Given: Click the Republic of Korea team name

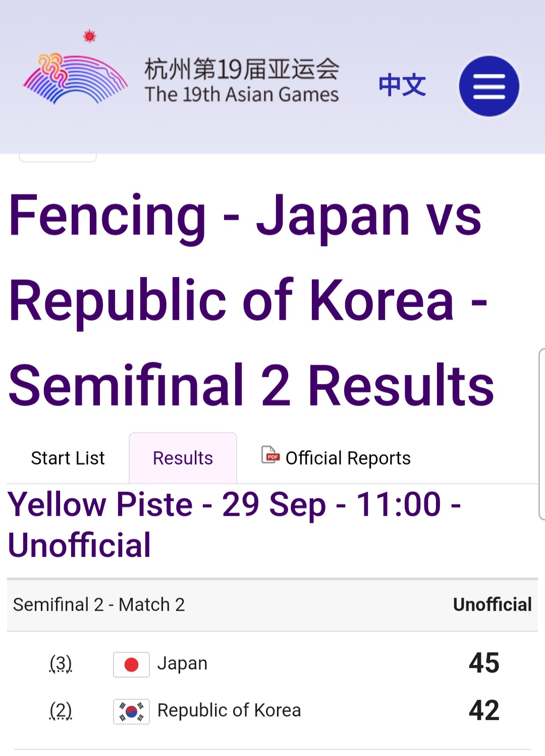Looking at the screenshot, I should click(x=229, y=710).
